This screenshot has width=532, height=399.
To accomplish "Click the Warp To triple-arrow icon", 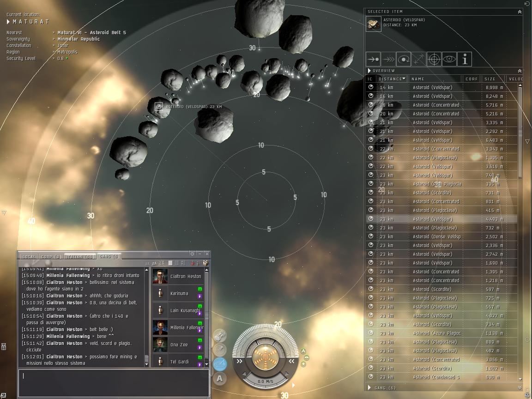I will (x=388, y=59).
